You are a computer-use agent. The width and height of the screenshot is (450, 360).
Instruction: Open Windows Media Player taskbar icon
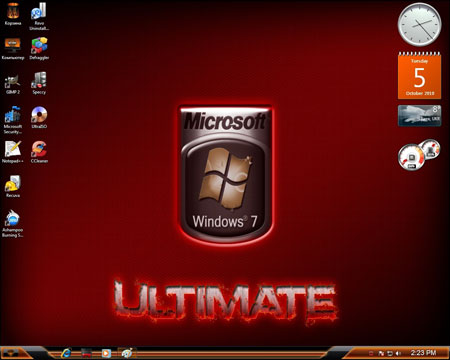pyautogui.click(x=106, y=353)
